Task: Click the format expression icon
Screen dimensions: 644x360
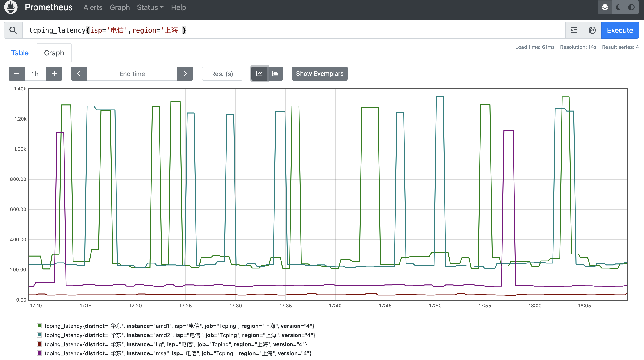Action: (574, 30)
